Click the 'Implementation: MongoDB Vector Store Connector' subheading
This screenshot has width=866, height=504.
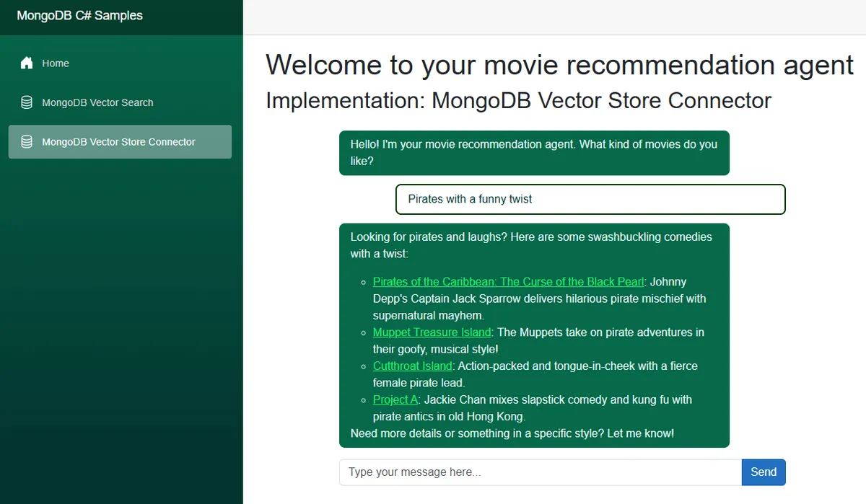coord(518,100)
